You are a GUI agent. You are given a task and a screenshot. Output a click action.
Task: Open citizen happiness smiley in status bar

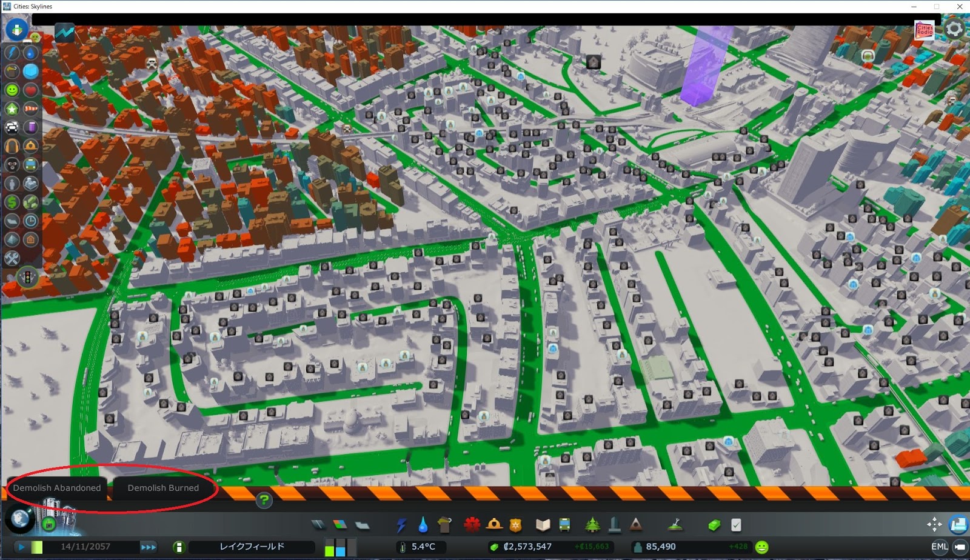pos(762,547)
